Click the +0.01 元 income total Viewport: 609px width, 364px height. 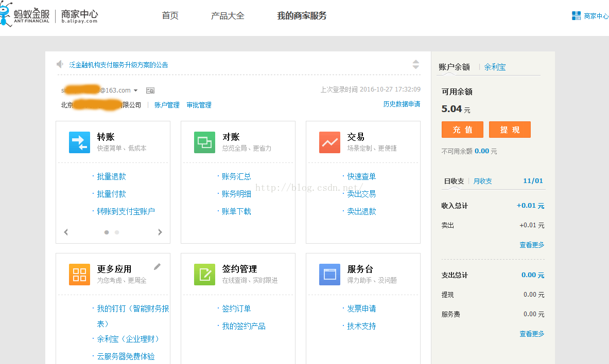click(x=531, y=206)
